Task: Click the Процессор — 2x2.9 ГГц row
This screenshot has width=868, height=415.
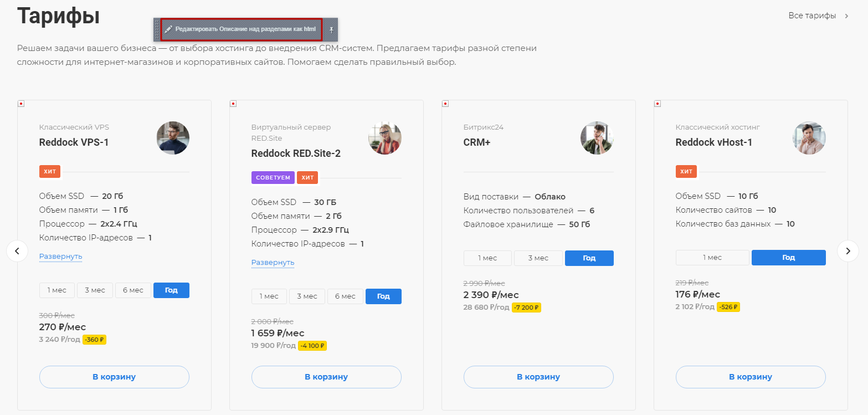Action: 300,230
